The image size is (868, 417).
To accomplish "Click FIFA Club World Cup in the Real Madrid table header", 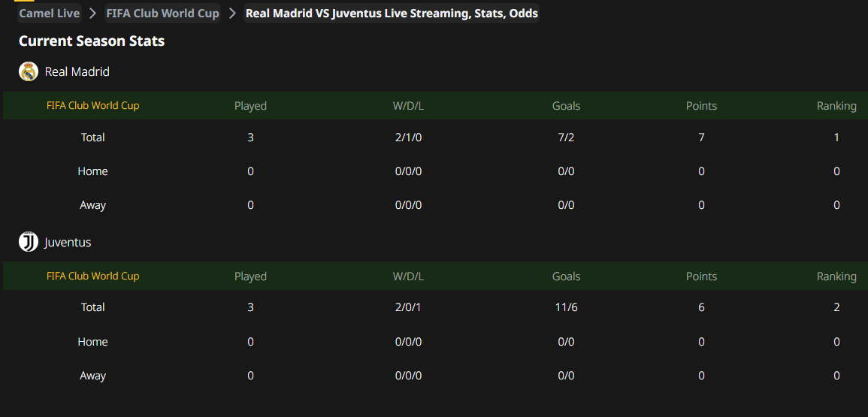I will point(93,105).
